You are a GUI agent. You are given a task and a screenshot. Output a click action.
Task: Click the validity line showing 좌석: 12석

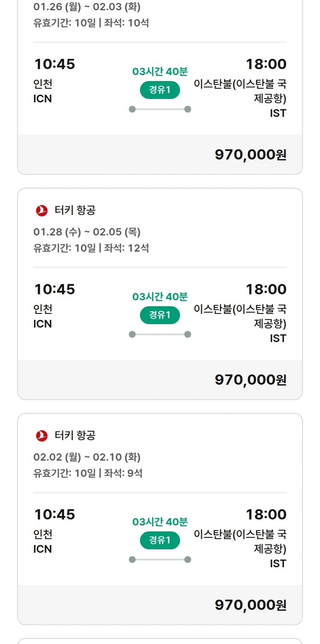[x=91, y=248]
